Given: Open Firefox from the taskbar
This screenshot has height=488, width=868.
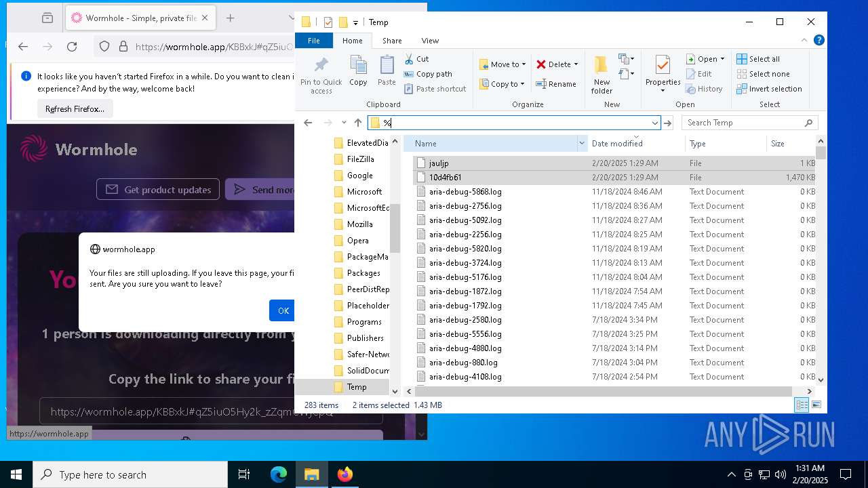Looking at the screenshot, I should 345,474.
